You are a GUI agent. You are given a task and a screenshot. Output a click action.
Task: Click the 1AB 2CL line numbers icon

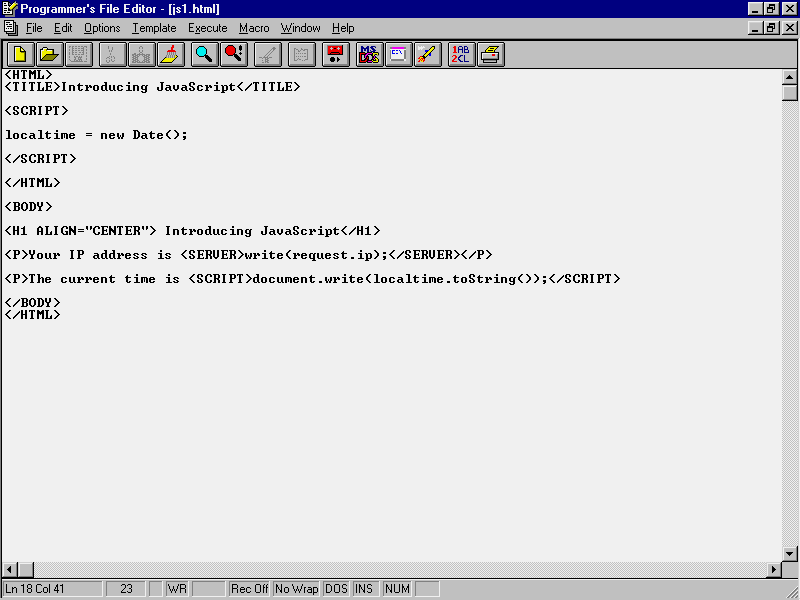(461, 54)
